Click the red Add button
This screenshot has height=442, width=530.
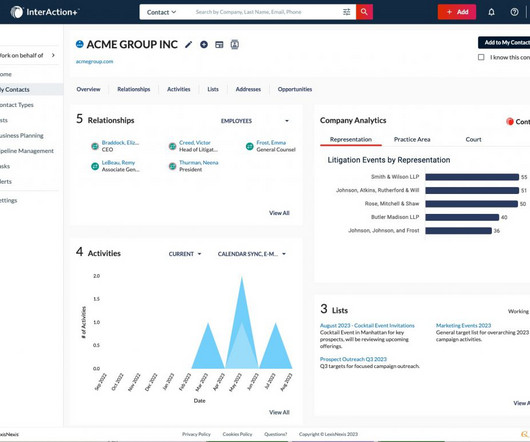[x=457, y=12]
